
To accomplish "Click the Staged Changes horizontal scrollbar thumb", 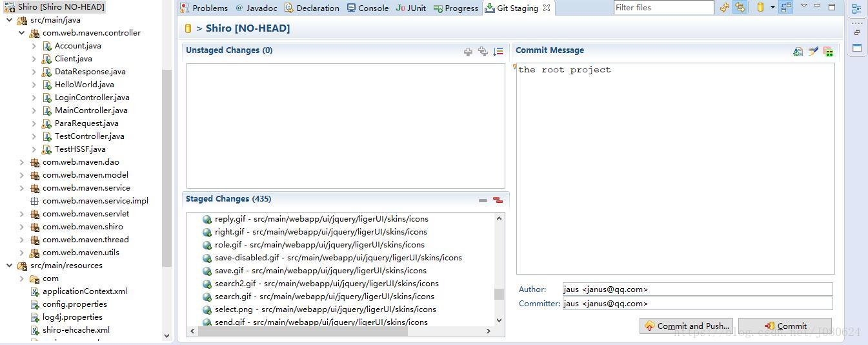I will coord(303,331).
